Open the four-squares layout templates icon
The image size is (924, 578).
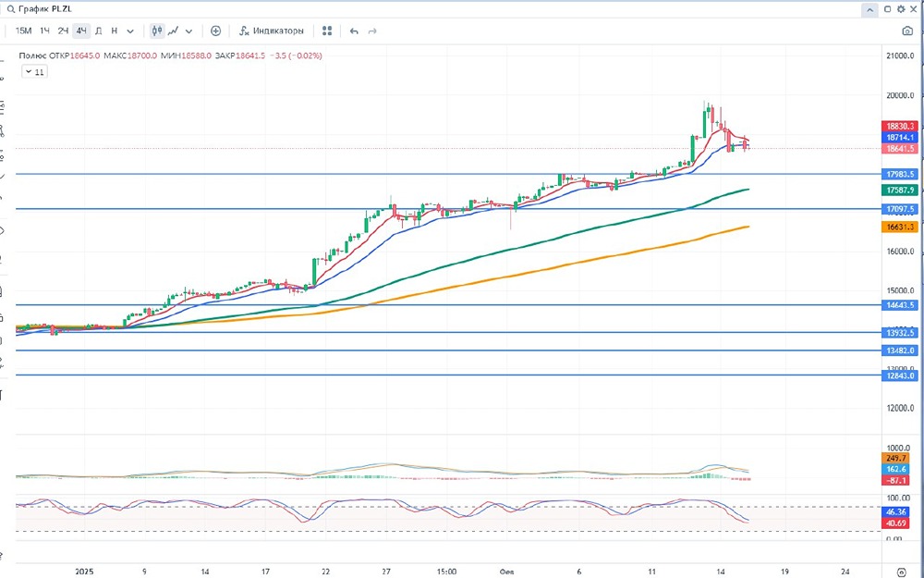tap(328, 31)
